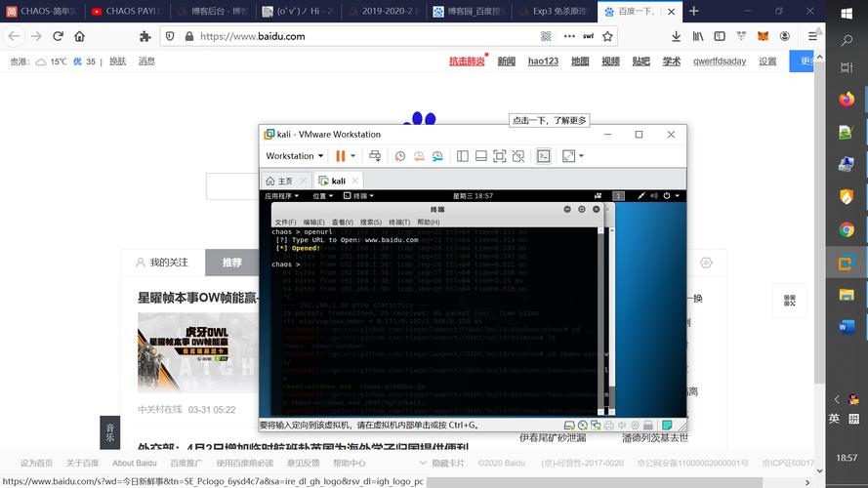This screenshot has width=868, height=488.
Task: Click the VMware printer status icon
Action: [609, 425]
